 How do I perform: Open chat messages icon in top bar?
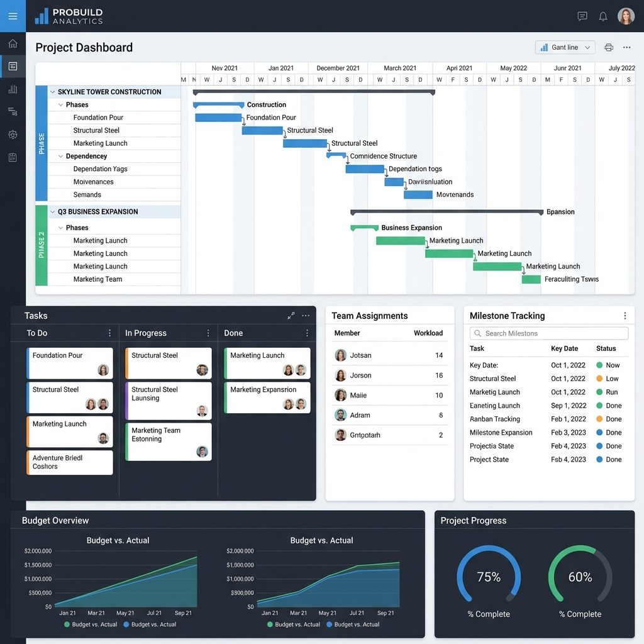click(582, 16)
